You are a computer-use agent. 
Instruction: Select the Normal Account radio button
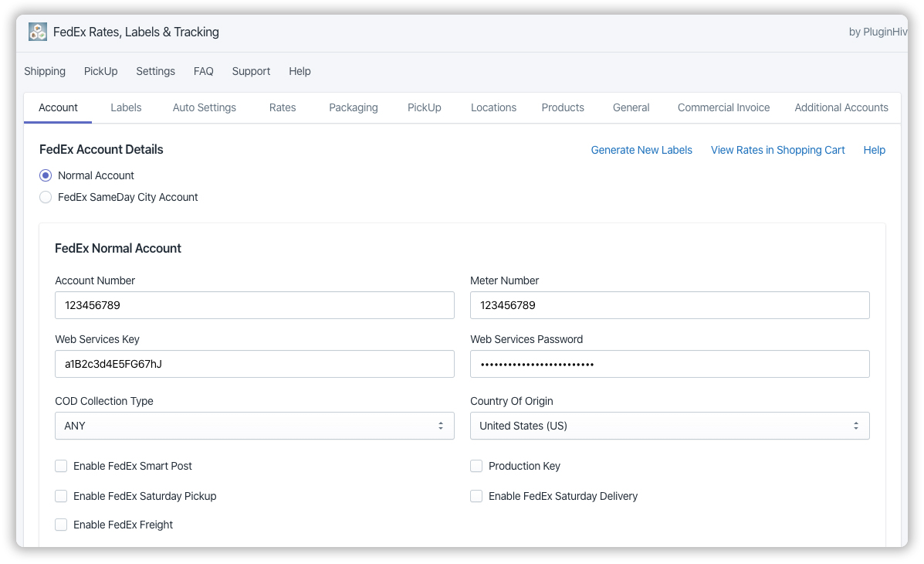pyautogui.click(x=46, y=175)
